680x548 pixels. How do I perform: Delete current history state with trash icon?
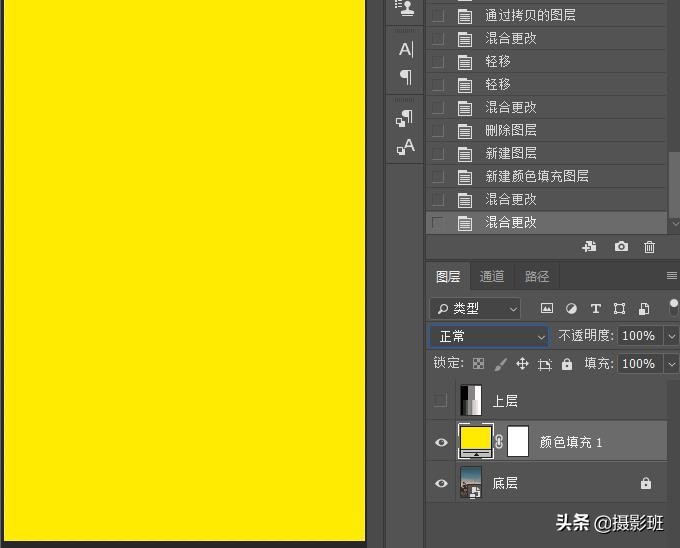coord(649,247)
